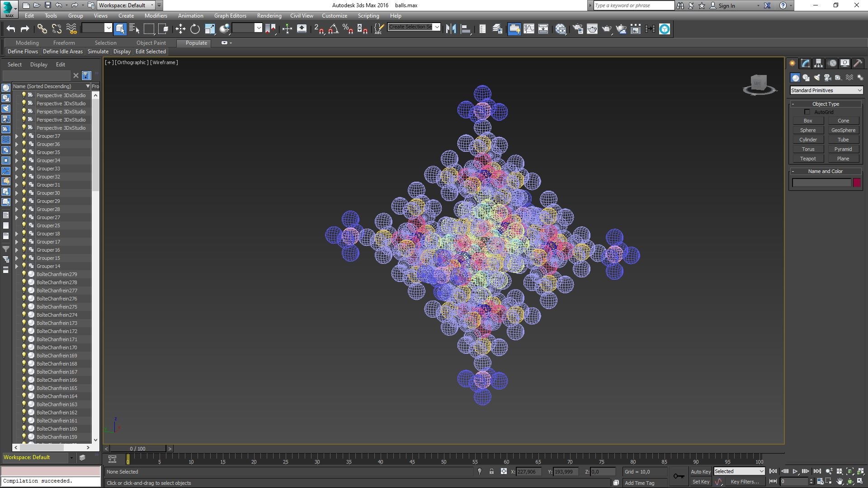The height and width of the screenshot is (488, 868).
Task: Click the Undo arrow in main toolbar
Action: [x=11, y=29]
